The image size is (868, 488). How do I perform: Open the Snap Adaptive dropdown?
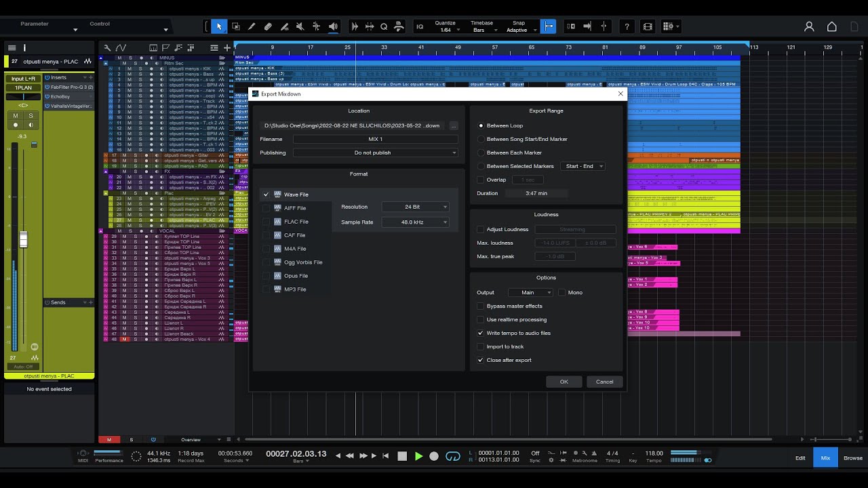point(520,30)
